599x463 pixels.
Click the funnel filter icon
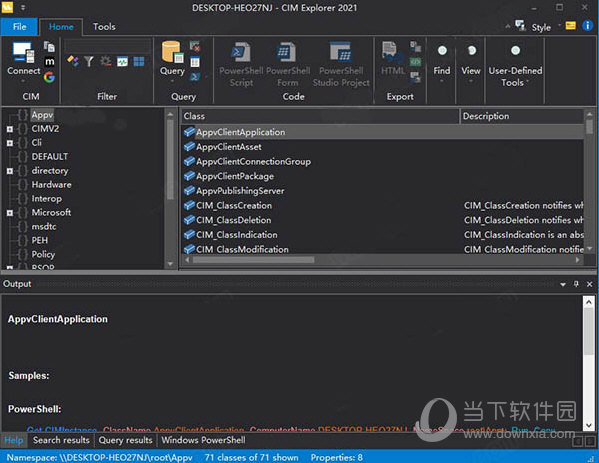pyautogui.click(x=89, y=62)
